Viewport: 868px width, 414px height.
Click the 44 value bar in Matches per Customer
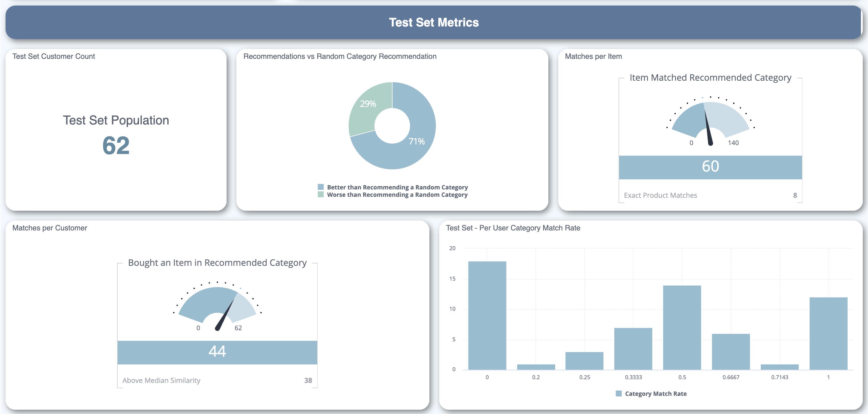click(217, 352)
